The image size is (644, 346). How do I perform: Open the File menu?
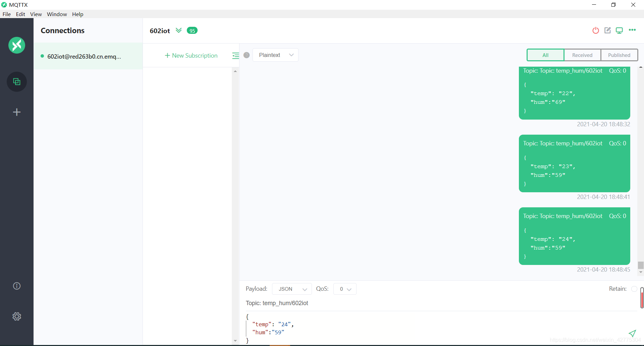(7, 14)
